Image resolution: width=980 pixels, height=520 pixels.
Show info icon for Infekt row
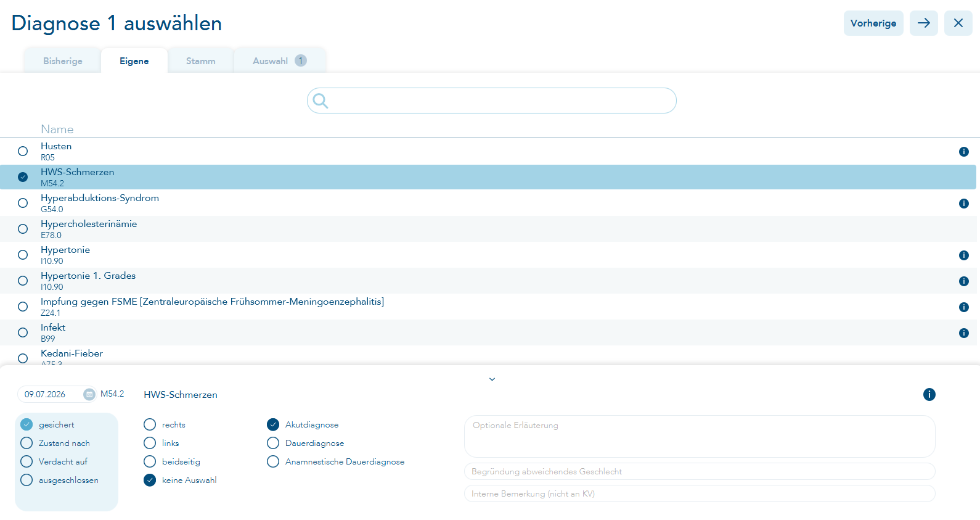point(964,333)
